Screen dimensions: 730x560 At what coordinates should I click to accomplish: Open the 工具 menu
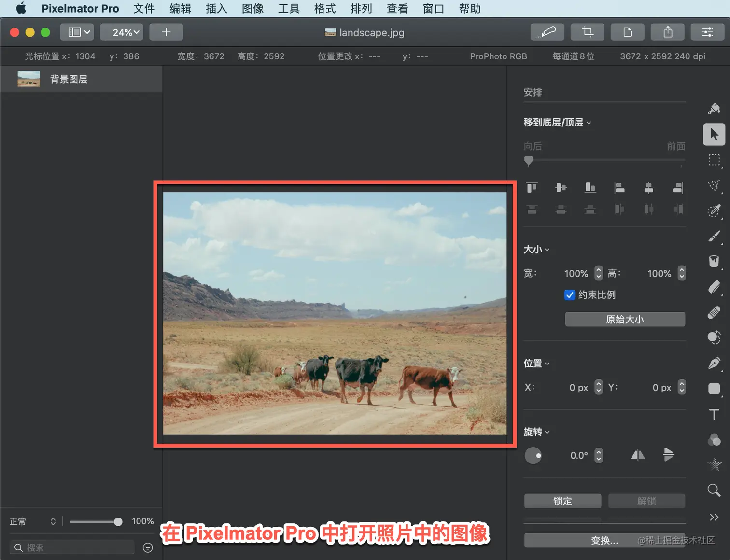[x=289, y=9]
